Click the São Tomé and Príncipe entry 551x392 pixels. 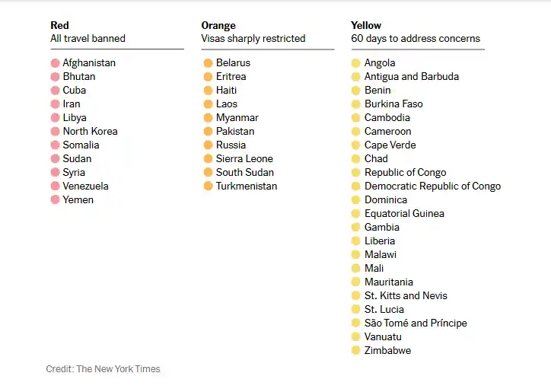(416, 323)
